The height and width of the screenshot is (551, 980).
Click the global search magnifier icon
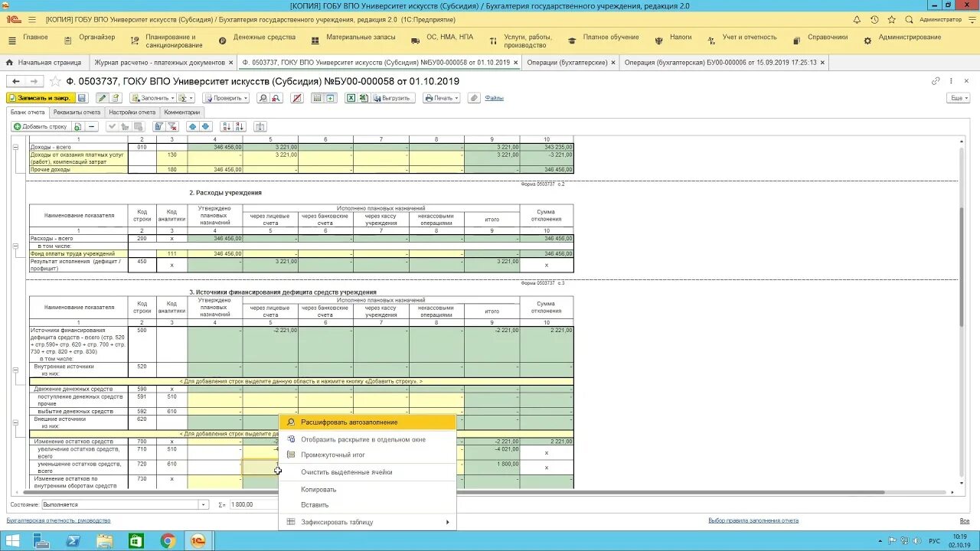[908, 19]
